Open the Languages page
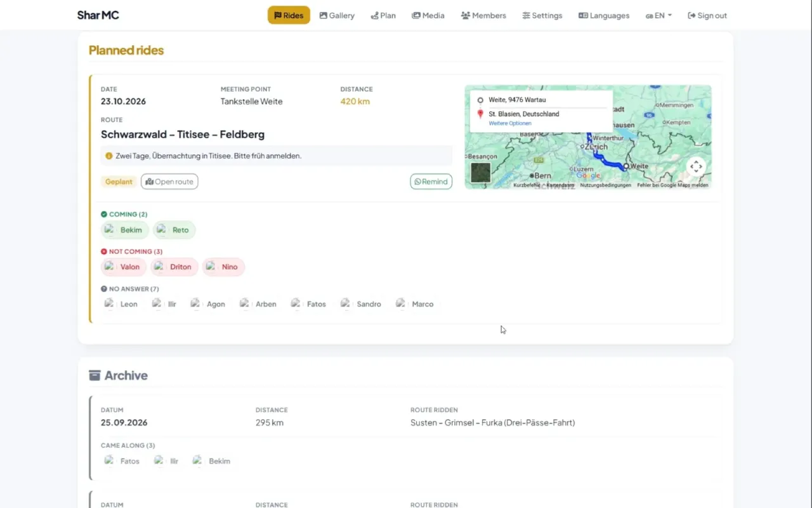This screenshot has width=812, height=508. pyautogui.click(x=604, y=15)
